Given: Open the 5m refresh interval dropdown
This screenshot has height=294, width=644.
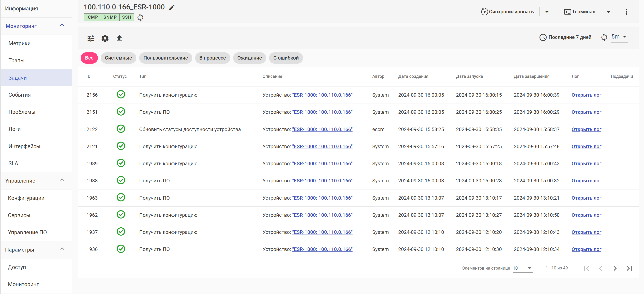Looking at the screenshot, I should point(619,37).
